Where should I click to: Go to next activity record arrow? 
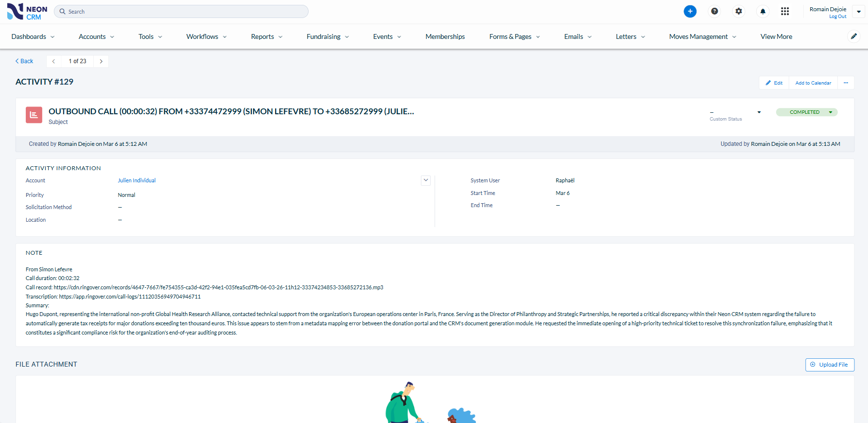[x=101, y=61]
